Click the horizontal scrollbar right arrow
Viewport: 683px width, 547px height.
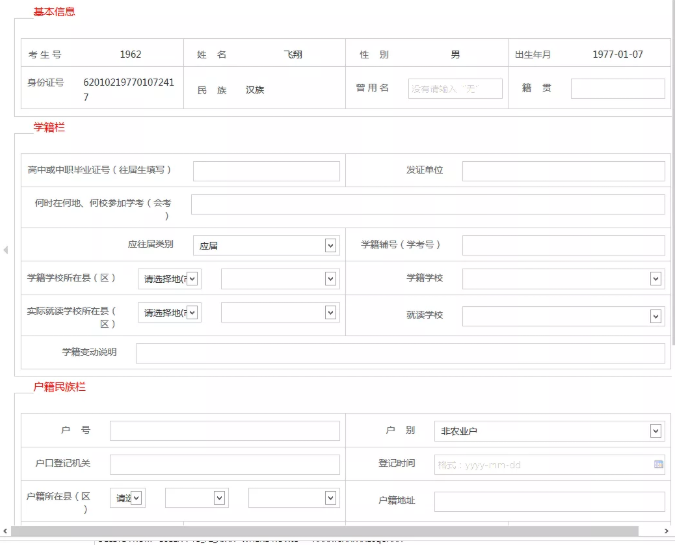tap(667, 531)
